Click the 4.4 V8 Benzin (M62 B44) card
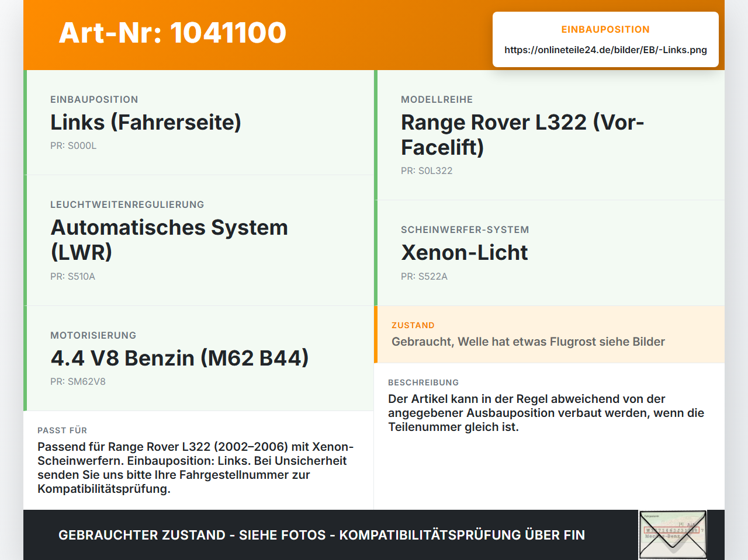 tap(199, 359)
